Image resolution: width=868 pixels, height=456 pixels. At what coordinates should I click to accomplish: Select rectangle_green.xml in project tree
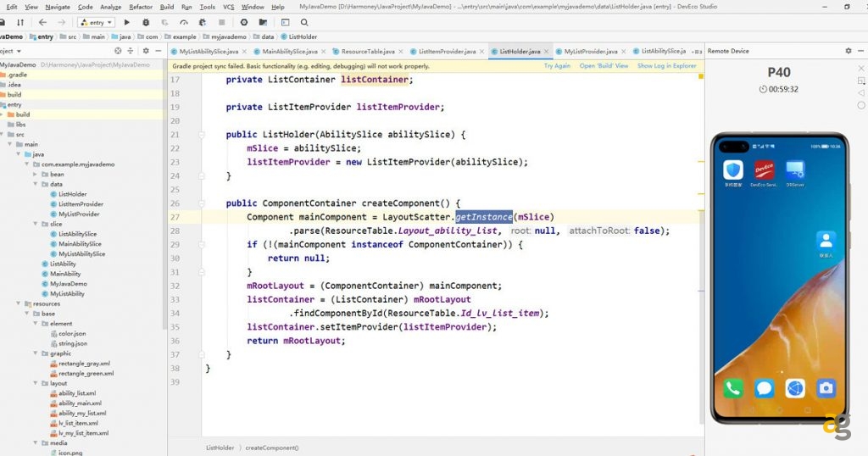pyautogui.click(x=86, y=374)
